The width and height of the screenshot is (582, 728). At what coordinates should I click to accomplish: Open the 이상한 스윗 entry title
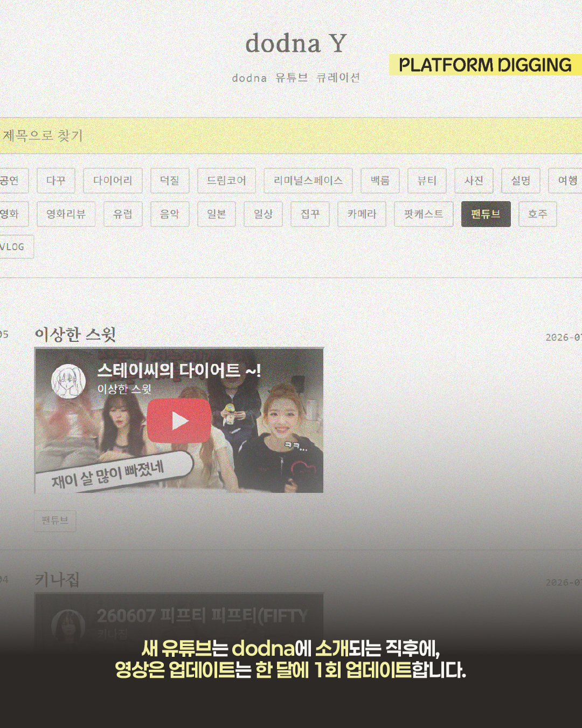(x=75, y=334)
